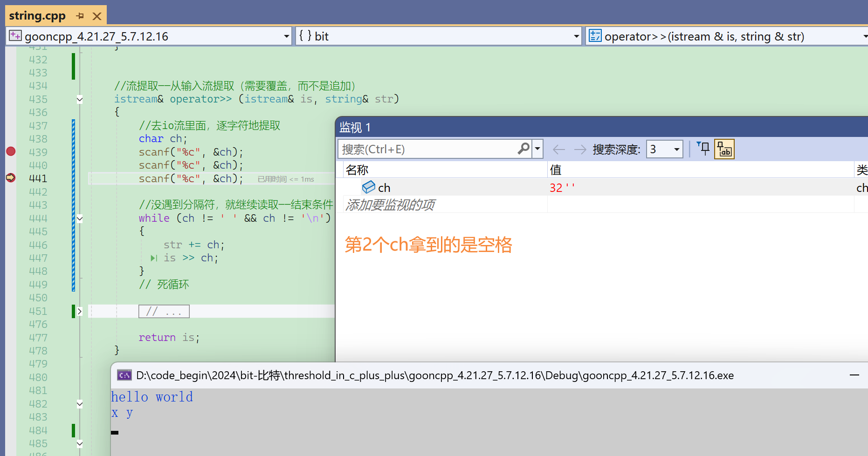
Task: Click the return is; statement
Action: click(x=169, y=338)
